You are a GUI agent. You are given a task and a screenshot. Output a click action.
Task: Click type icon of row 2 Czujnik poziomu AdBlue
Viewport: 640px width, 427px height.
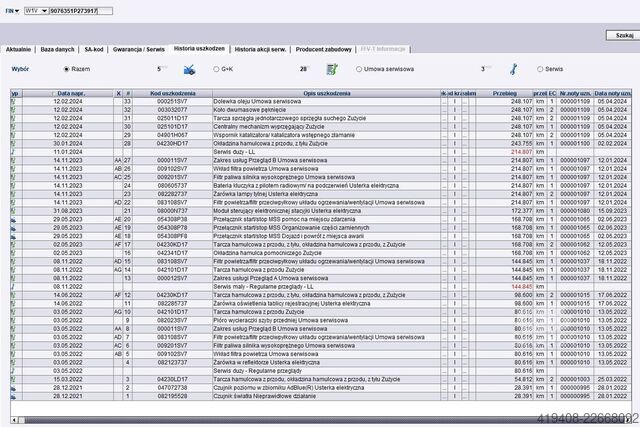click(x=13, y=388)
